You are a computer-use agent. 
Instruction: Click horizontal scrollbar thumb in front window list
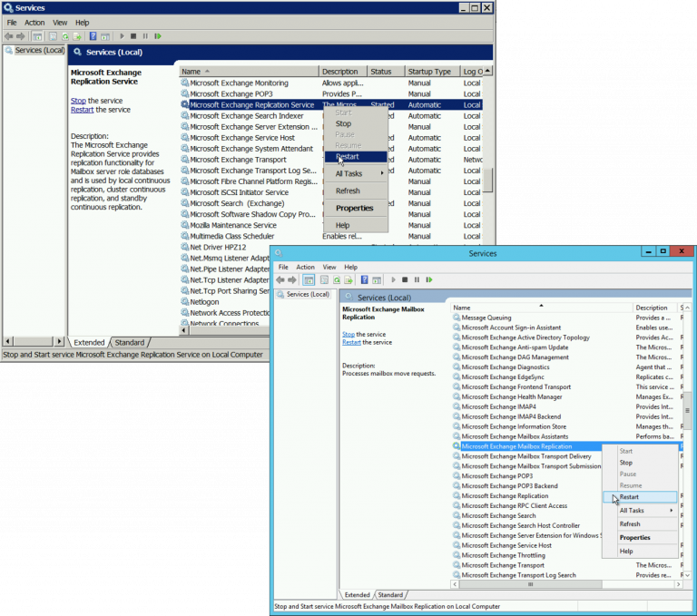pos(530,584)
